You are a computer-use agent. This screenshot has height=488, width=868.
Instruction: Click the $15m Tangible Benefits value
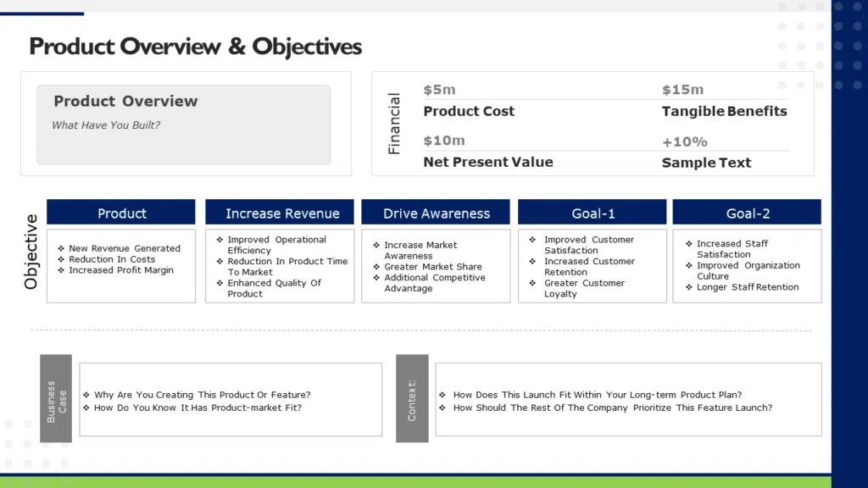coord(682,90)
